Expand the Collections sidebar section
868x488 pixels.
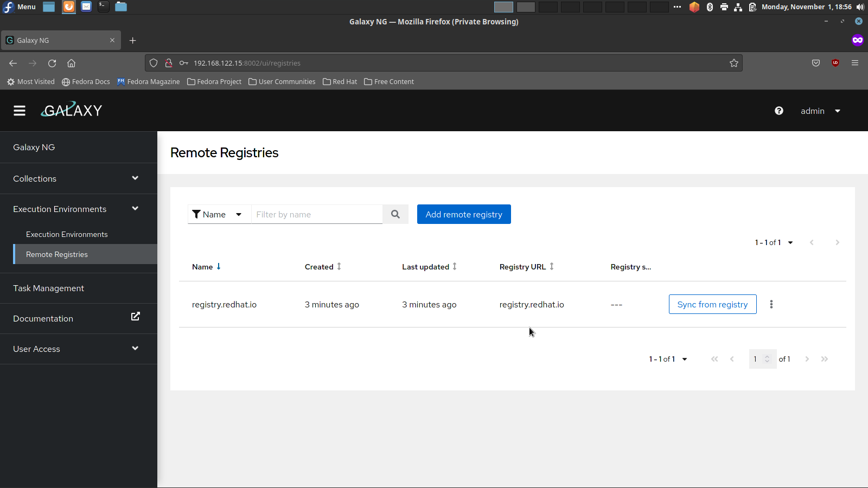(x=78, y=178)
